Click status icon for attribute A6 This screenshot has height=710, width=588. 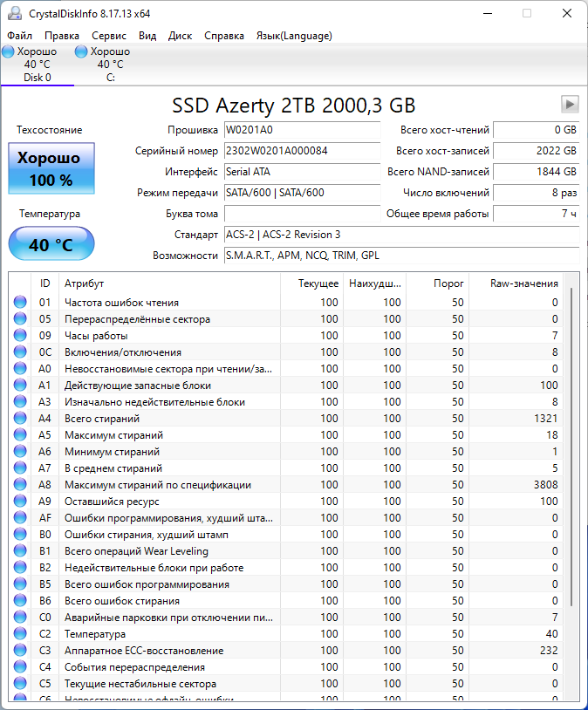[20, 452]
